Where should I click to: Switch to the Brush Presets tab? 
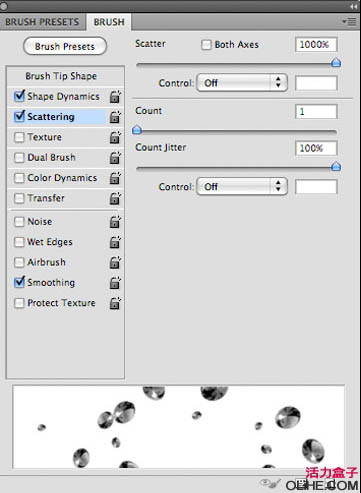coord(42,22)
